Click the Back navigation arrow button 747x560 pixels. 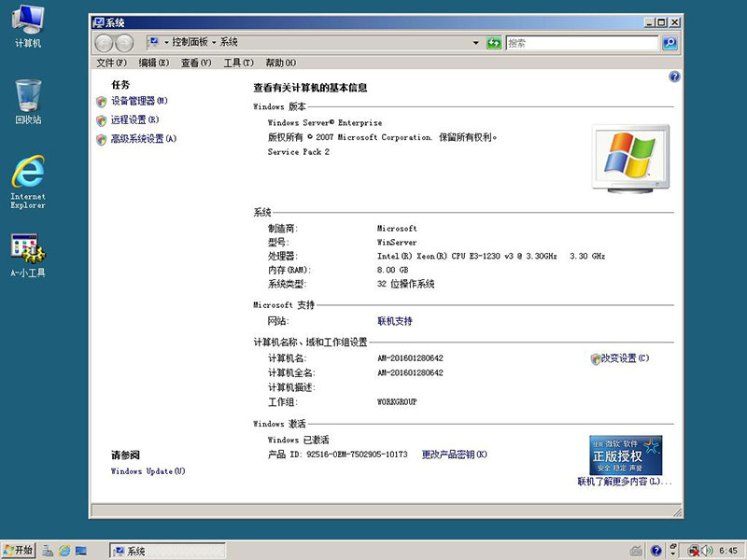point(104,43)
